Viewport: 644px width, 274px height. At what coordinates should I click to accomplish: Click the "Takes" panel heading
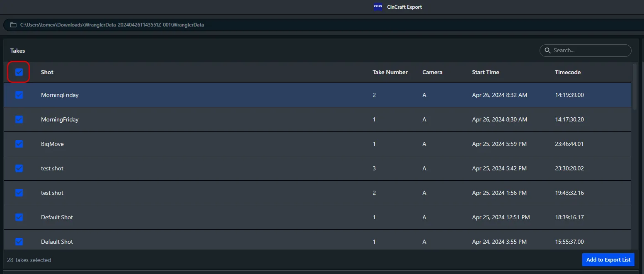click(18, 51)
